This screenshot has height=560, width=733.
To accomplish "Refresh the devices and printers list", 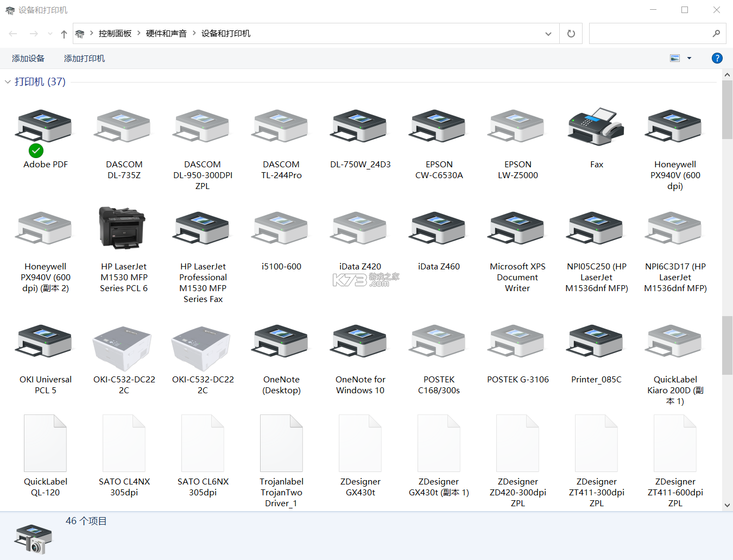I will coord(571,34).
